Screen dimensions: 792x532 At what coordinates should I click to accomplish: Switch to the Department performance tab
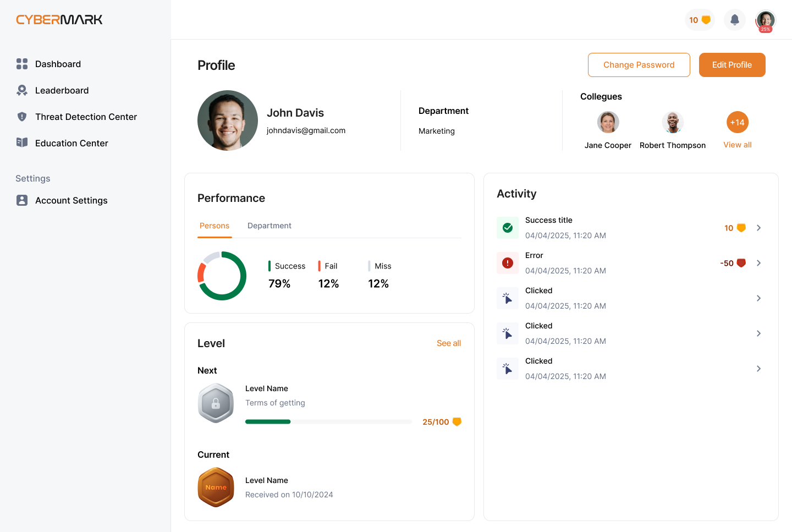point(269,226)
